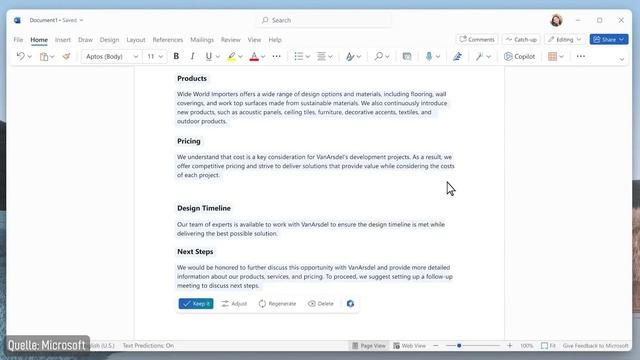The width and height of the screenshot is (640, 360).
Task: Apply the red font color
Action: 254,57
